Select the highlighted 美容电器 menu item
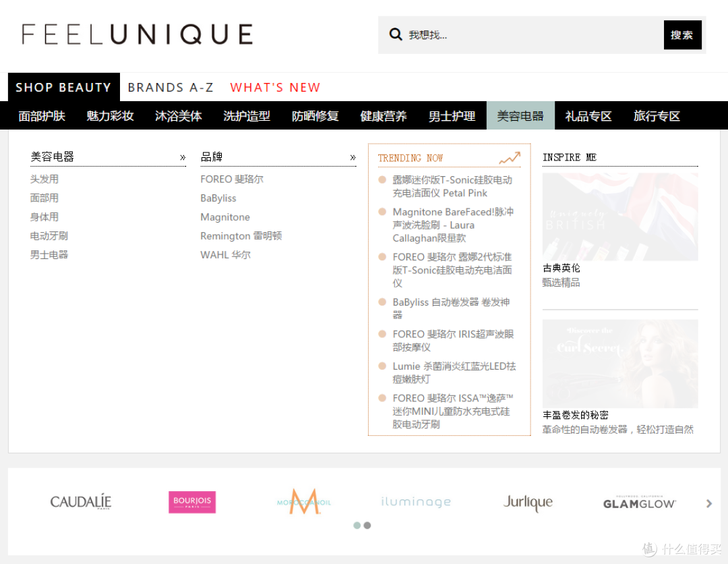 click(520, 115)
